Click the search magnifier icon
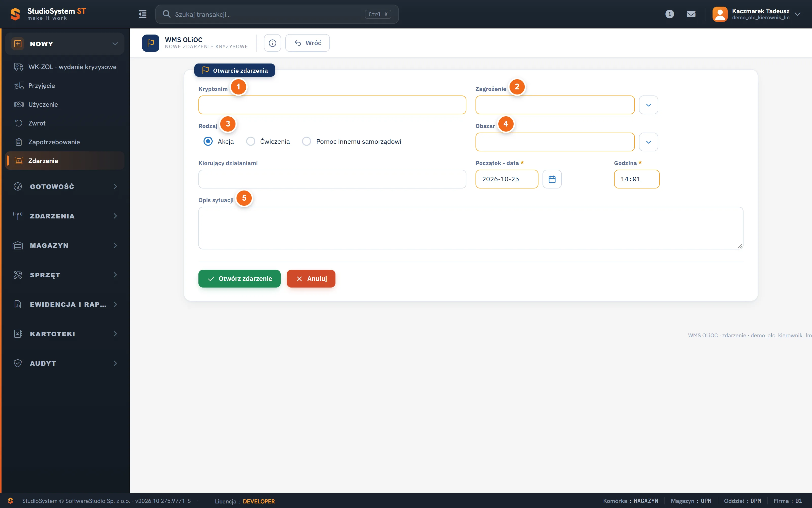This screenshot has height=508, width=812. coord(166,14)
